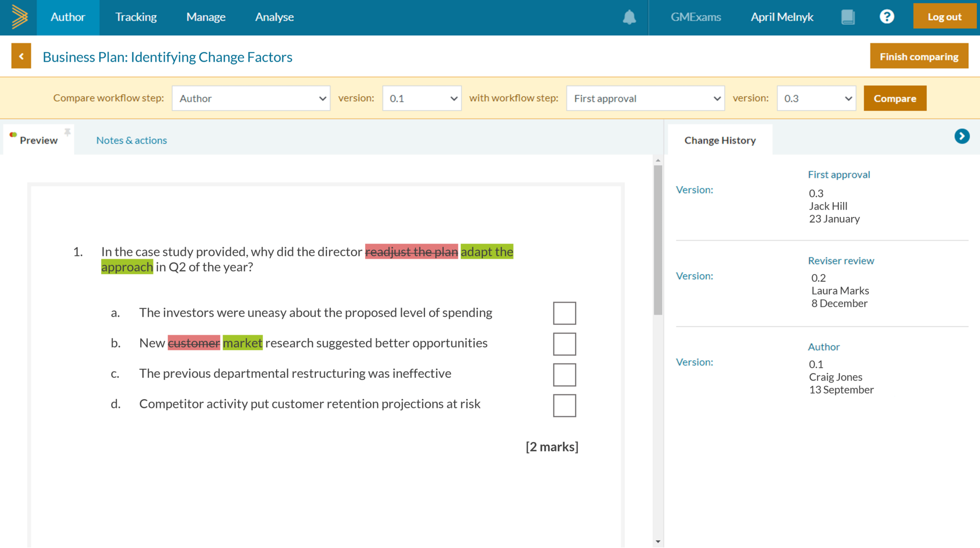Check the box beside option c
Screen dimensions: 980x548
click(564, 374)
